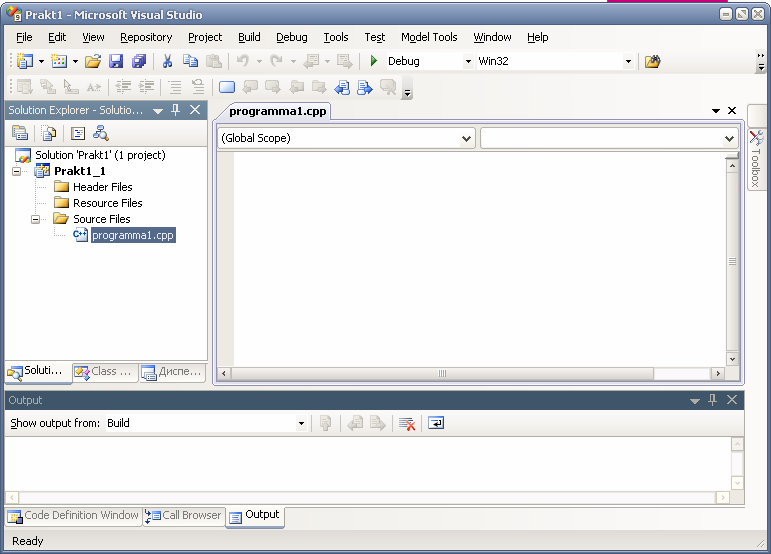This screenshot has width=771, height=554.
Task: Open Solution Explorer window position dropdown arrow
Action: point(158,111)
